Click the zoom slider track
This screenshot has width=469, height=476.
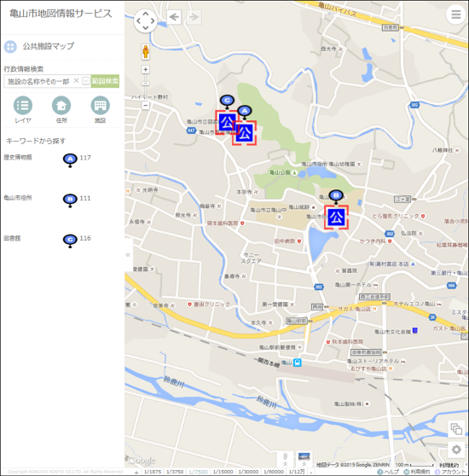click(x=146, y=87)
